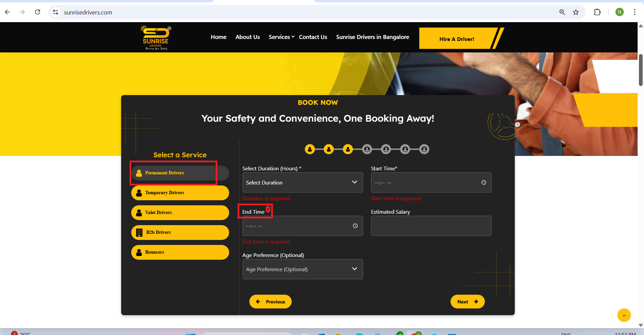The width and height of the screenshot is (644, 335).
Task: Open the browser extensions puzzle icon
Action: 597,12
